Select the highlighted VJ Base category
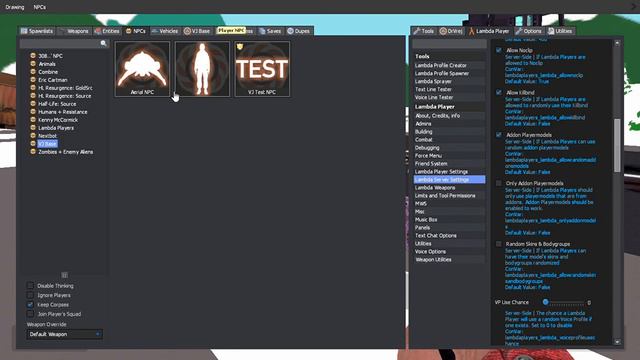This screenshot has width=640, height=360. coord(47,144)
